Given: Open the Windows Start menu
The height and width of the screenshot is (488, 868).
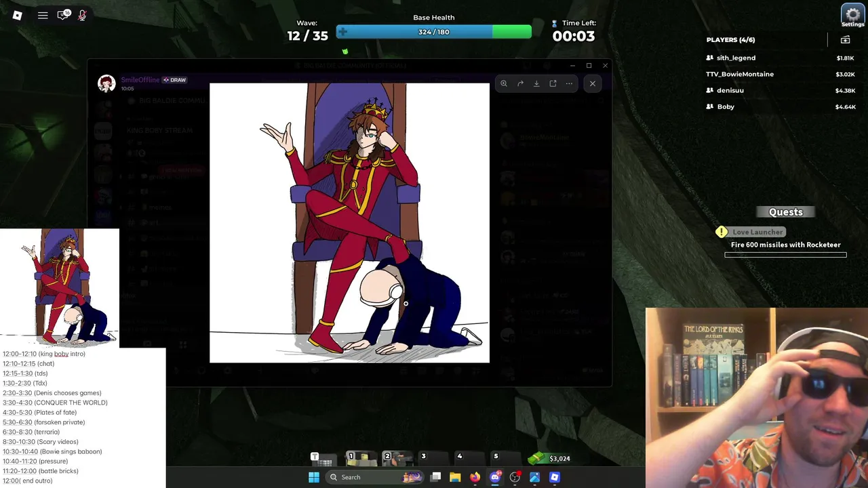Looking at the screenshot, I should (x=314, y=477).
